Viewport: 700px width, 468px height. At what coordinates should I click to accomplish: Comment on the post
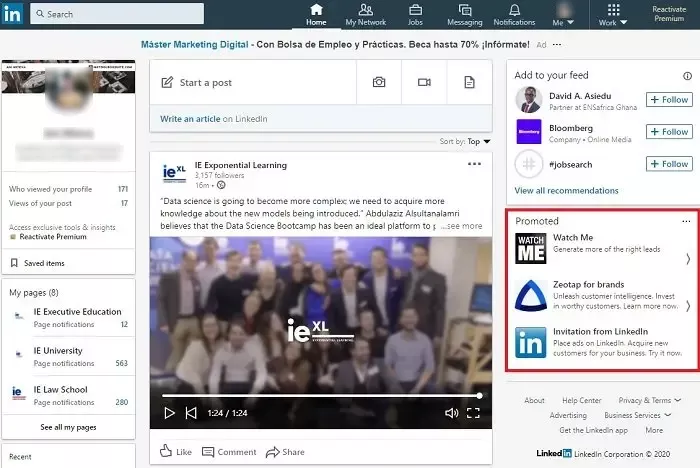[229, 452]
